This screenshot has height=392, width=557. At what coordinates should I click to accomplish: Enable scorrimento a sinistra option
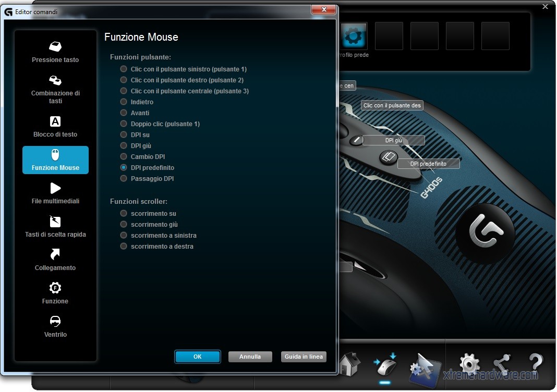pyautogui.click(x=124, y=235)
